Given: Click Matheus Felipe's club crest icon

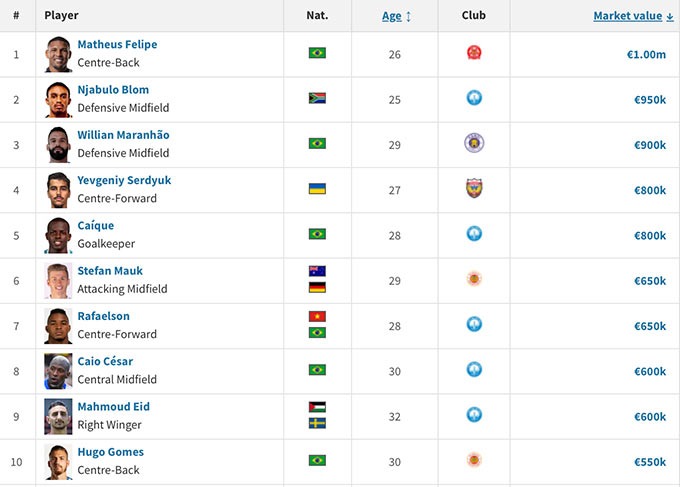Looking at the screenshot, I should 474,53.
